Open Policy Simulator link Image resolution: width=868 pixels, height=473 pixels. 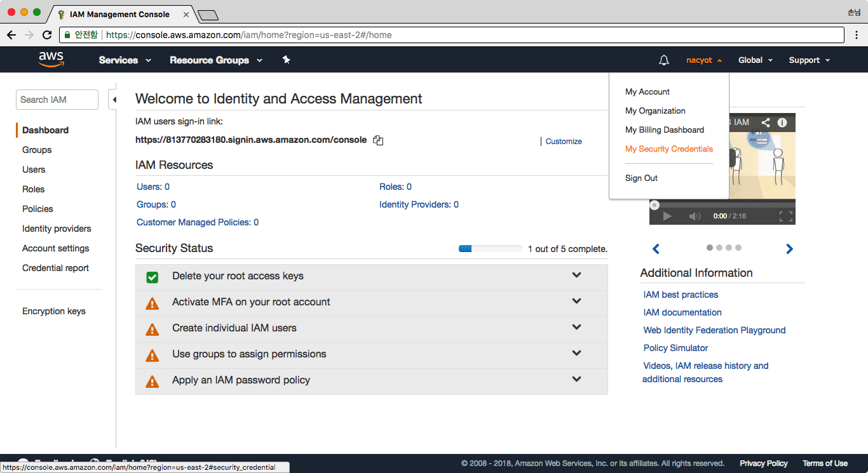pyautogui.click(x=675, y=348)
